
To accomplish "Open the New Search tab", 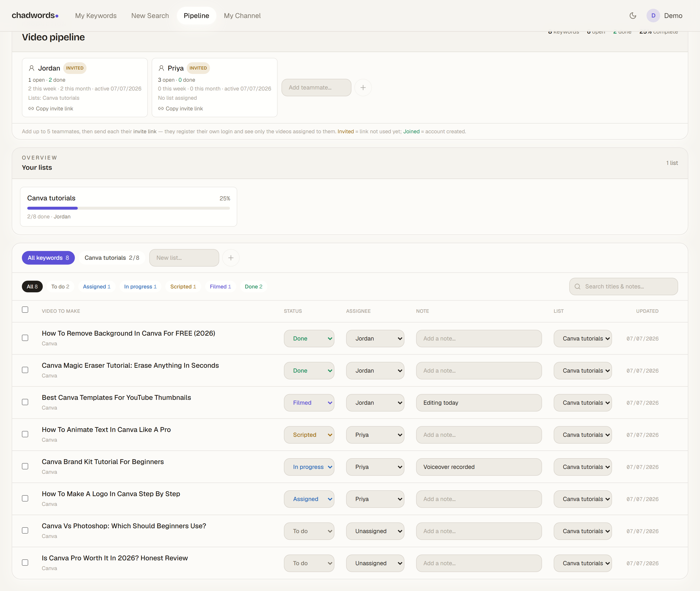I will coord(150,15).
